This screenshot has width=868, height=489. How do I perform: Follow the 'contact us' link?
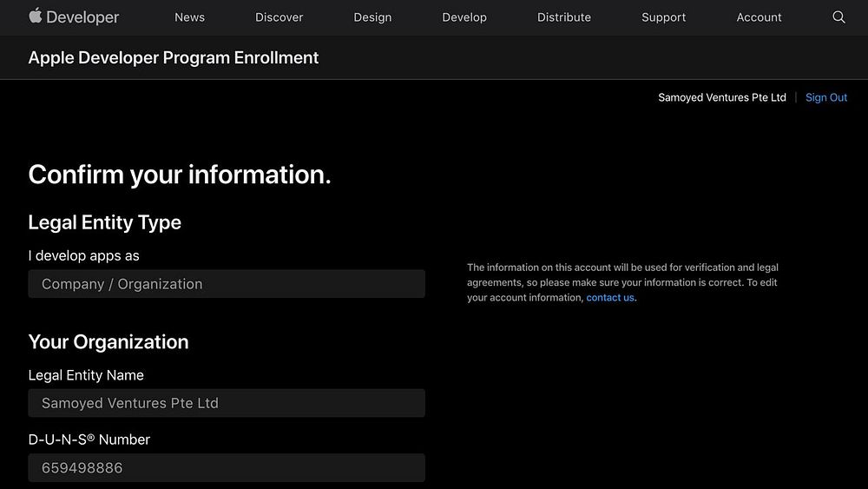(610, 297)
